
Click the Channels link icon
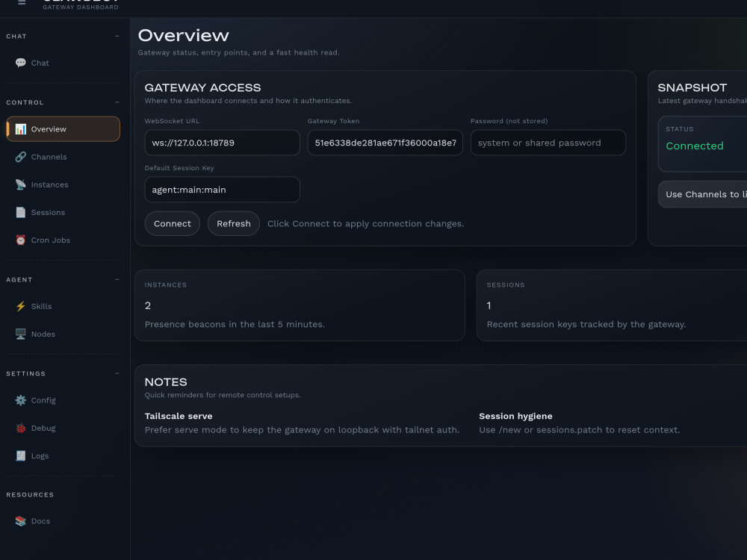(x=20, y=157)
